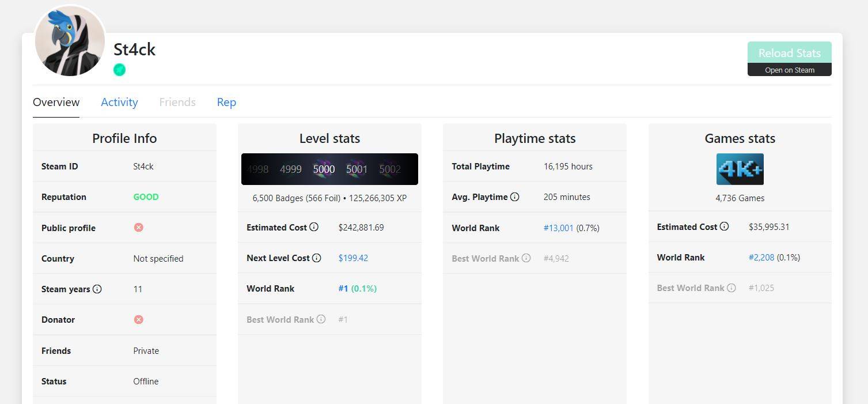Click the red X icon beside Public profile
This screenshot has height=404, width=868.
(x=138, y=227)
